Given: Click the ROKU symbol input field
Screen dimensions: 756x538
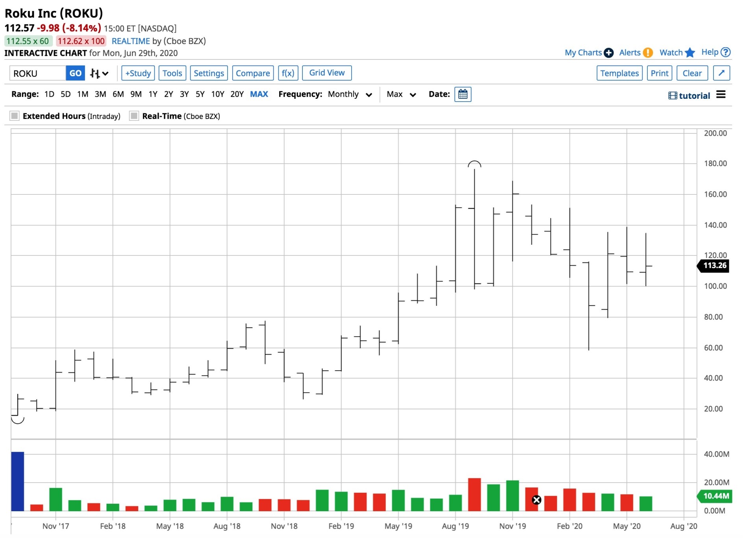Looking at the screenshot, I should (x=37, y=73).
